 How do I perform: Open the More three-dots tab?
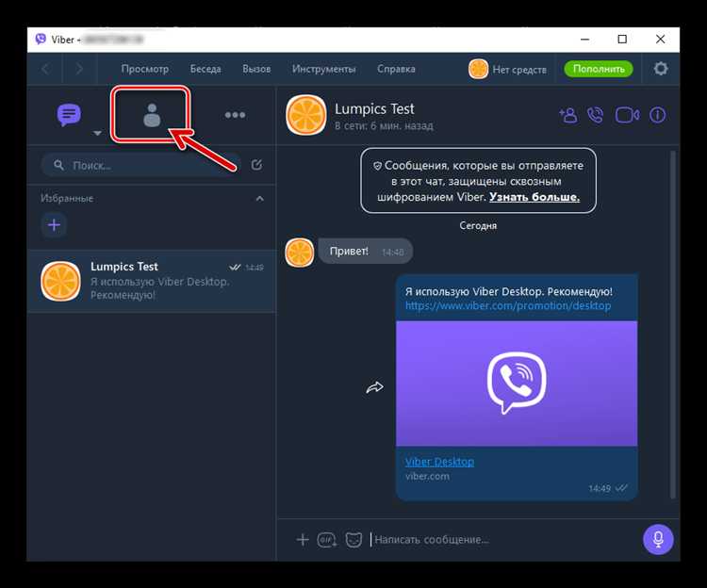coord(235,115)
